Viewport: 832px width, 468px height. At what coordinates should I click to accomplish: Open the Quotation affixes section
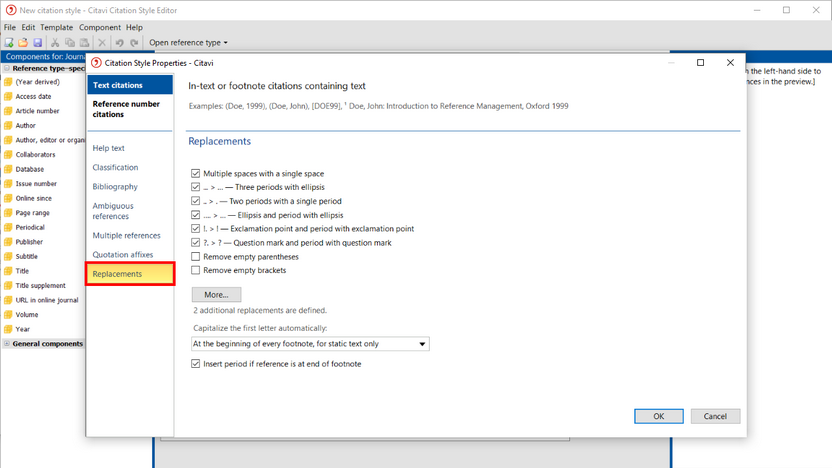tap(123, 255)
